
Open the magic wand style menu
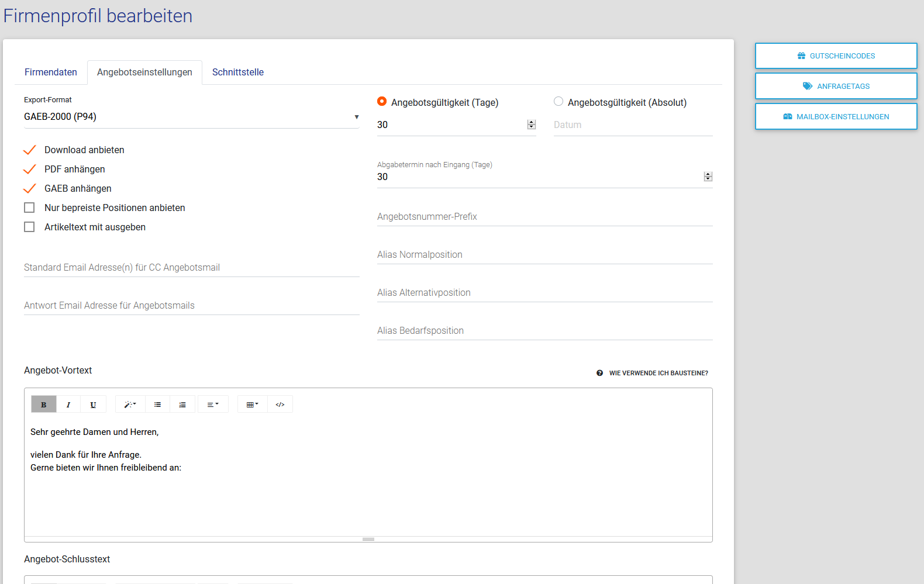(130, 405)
